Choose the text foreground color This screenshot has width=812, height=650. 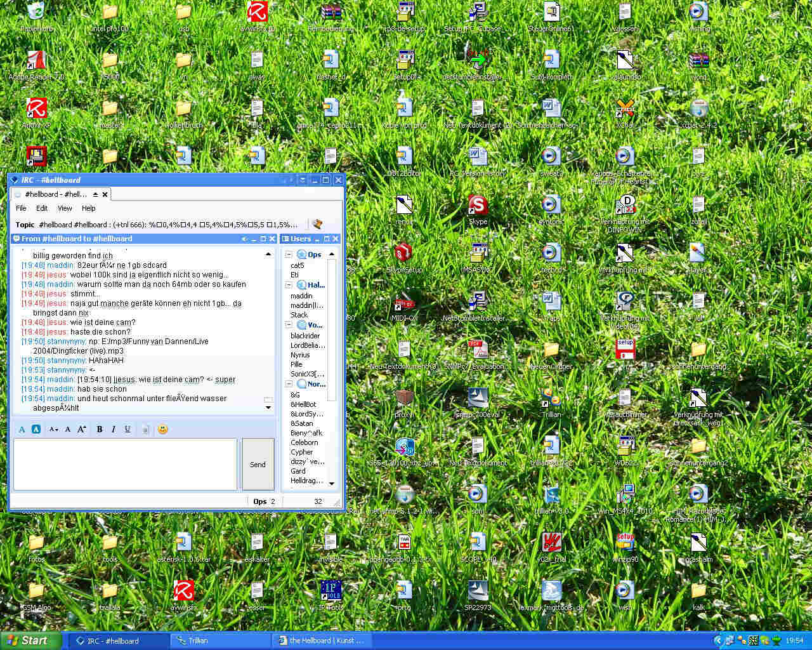22,430
